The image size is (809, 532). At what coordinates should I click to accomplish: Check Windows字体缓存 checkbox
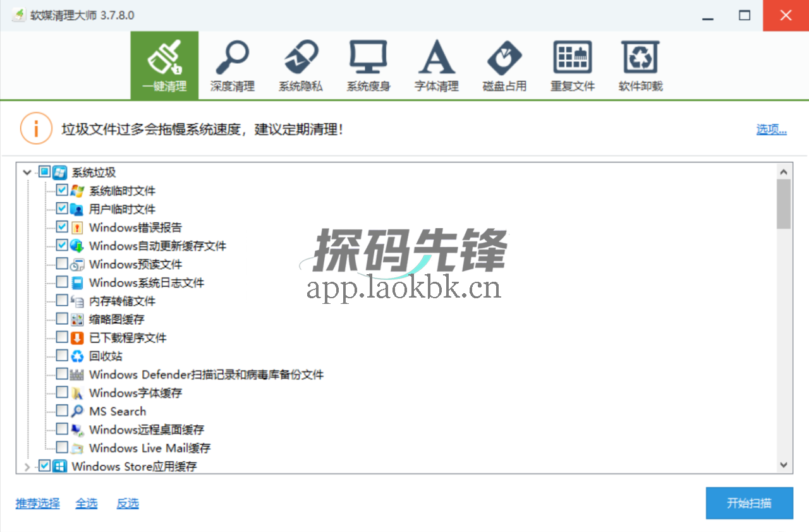pos(62,392)
